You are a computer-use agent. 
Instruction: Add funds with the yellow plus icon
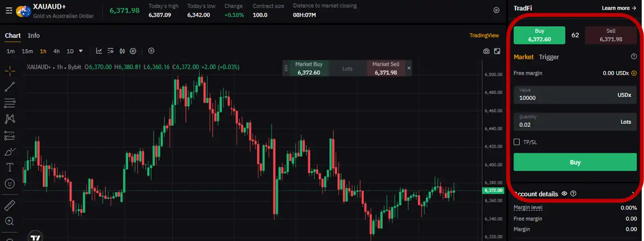pos(634,73)
